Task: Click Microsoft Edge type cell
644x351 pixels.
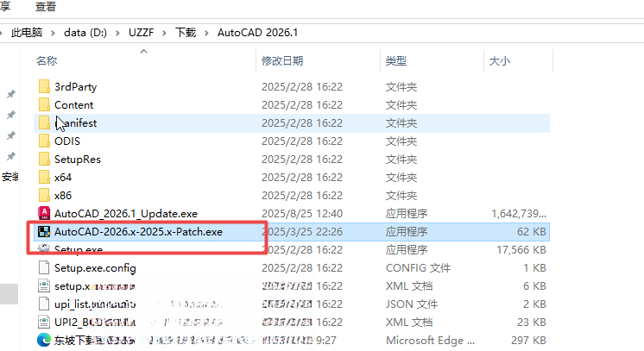Action: 430,340
